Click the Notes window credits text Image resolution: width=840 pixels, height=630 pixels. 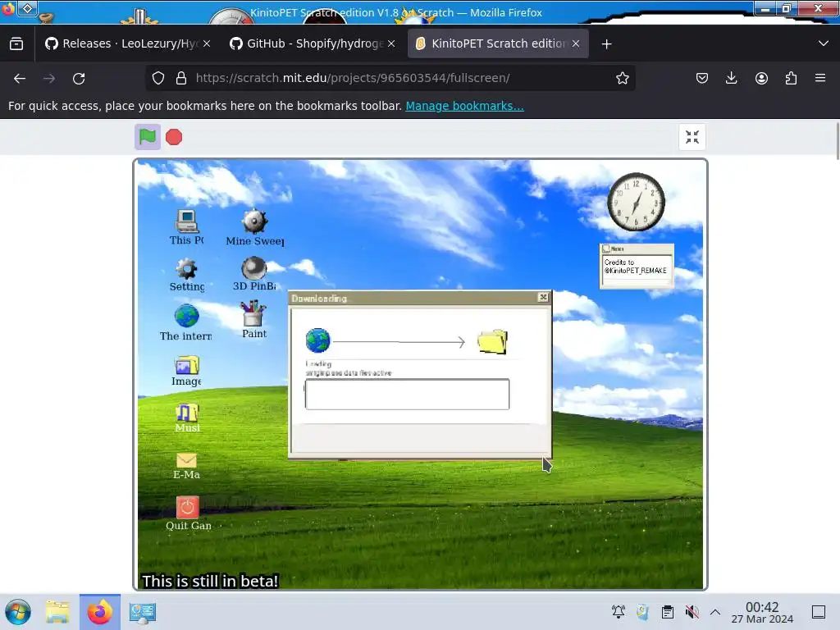(636, 267)
